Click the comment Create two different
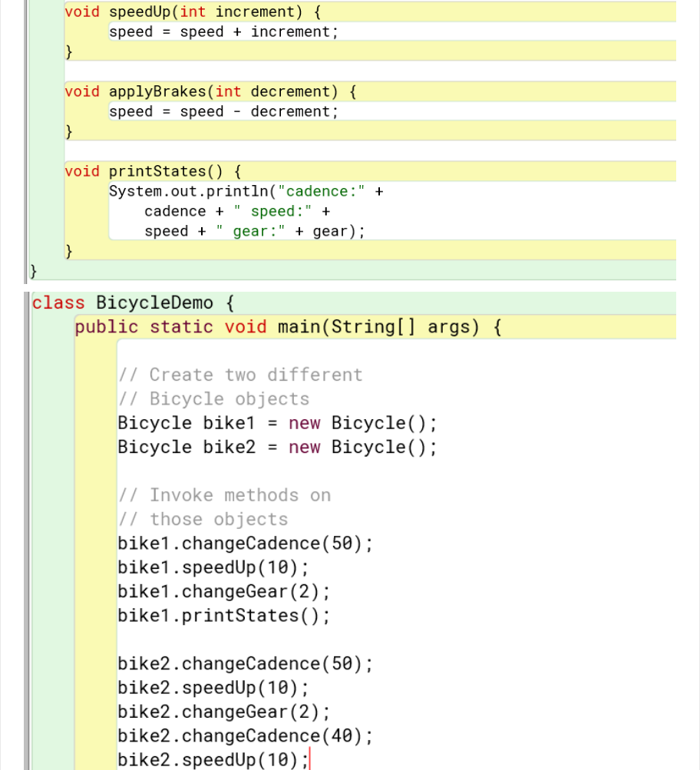Image resolution: width=700 pixels, height=770 pixels. [240, 375]
